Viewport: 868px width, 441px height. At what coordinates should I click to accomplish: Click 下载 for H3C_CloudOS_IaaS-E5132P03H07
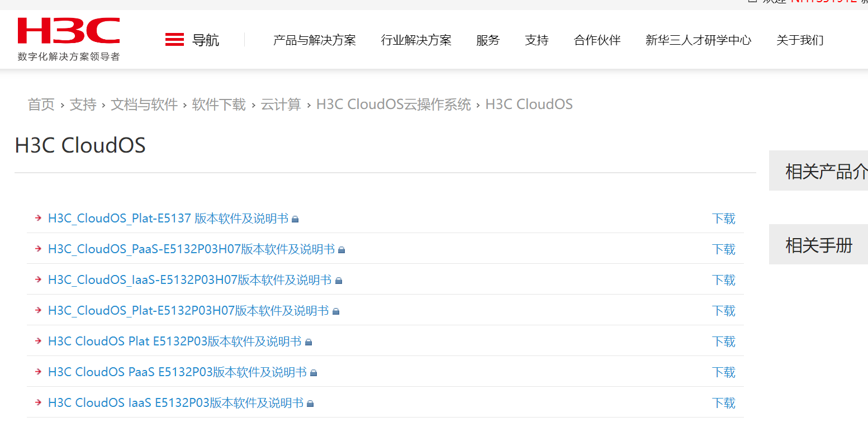pyautogui.click(x=724, y=280)
